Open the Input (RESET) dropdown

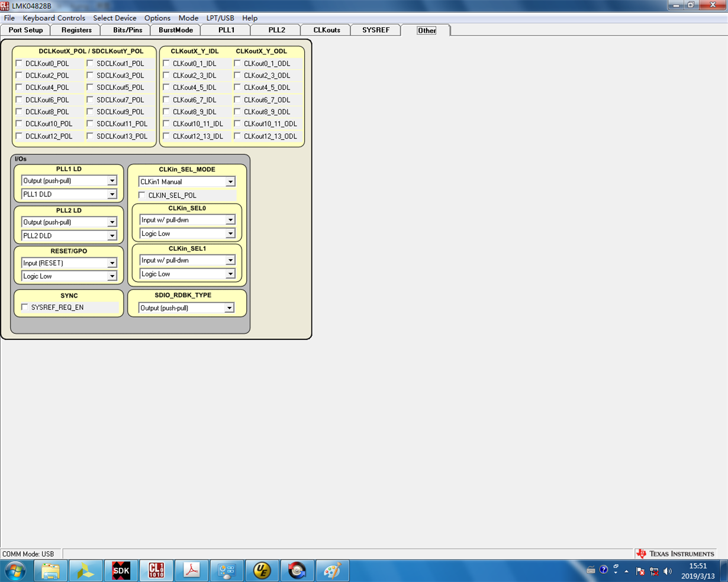tap(69, 263)
